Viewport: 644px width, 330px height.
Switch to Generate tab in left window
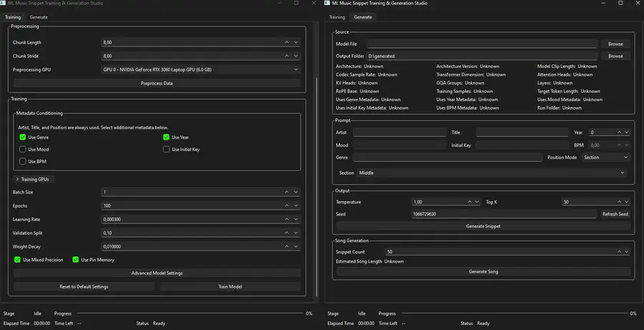tap(39, 17)
